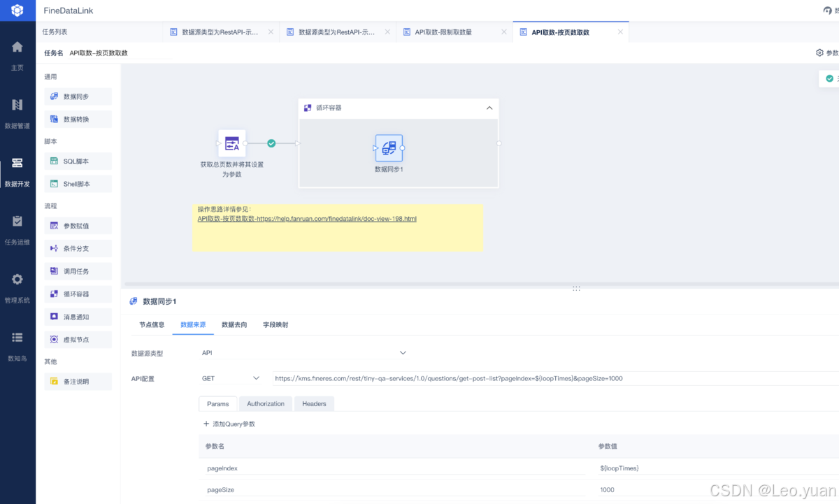839x504 pixels.
Task: Select the 参数赋值 component
Action: [x=78, y=226]
